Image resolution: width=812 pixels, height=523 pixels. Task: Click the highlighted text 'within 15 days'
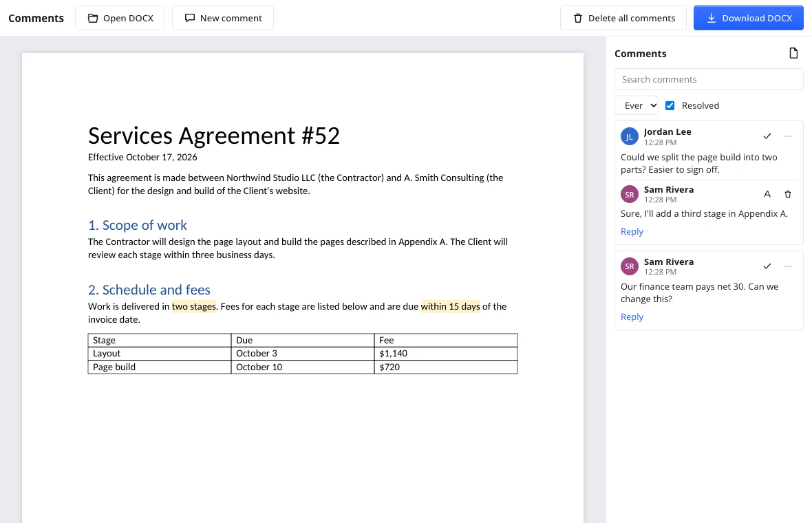point(450,306)
